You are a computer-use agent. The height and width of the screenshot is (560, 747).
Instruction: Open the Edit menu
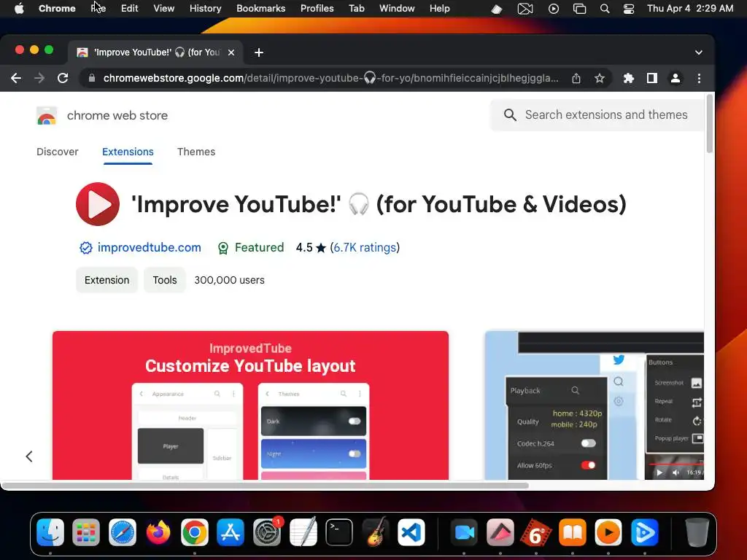[x=130, y=8]
